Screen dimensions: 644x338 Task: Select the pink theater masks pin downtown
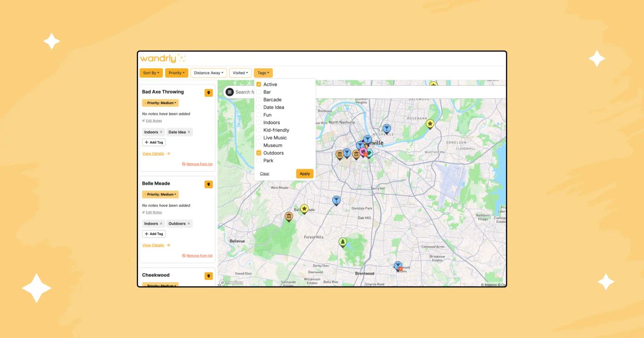(363, 152)
